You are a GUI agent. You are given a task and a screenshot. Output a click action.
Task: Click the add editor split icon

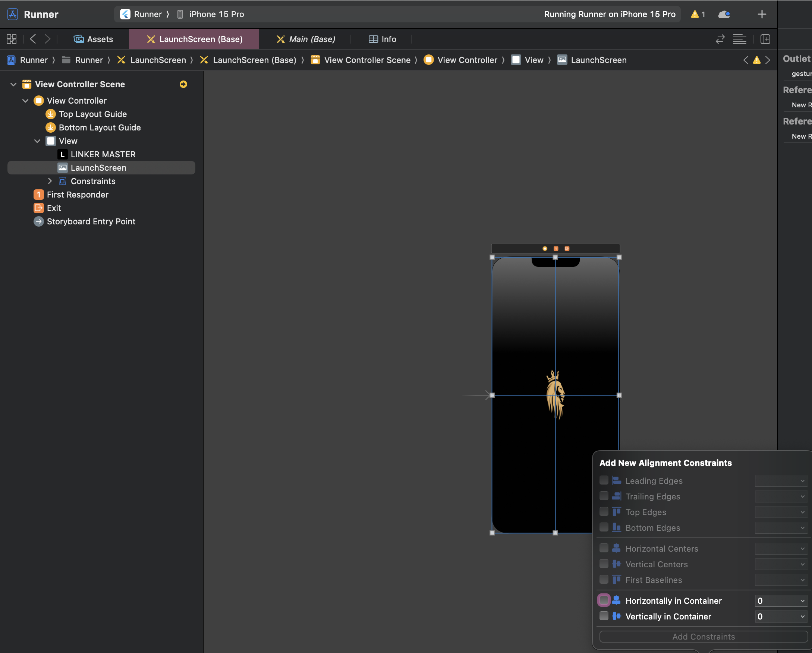point(765,39)
